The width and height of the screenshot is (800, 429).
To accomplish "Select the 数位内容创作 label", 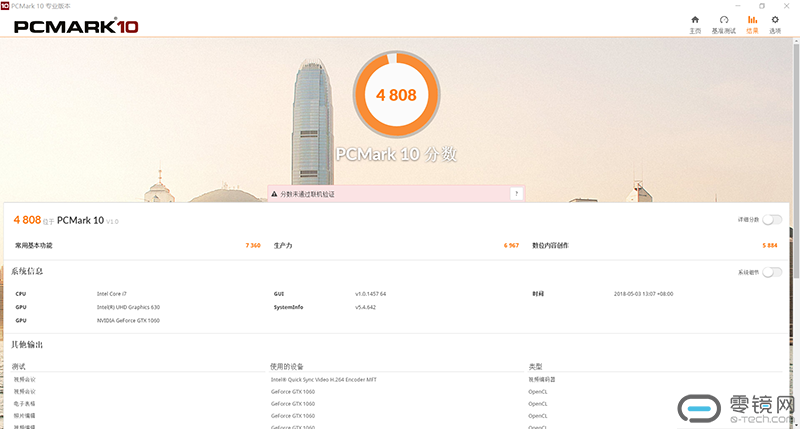I will click(551, 245).
